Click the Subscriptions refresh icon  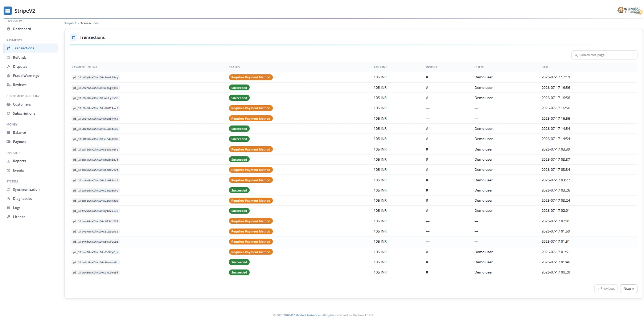coord(8,114)
